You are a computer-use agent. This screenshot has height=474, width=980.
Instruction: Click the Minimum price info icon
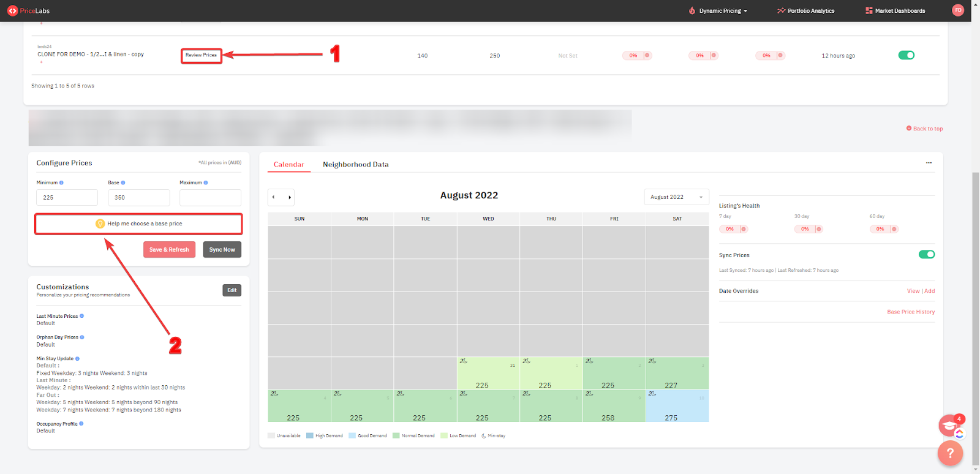tap(61, 182)
